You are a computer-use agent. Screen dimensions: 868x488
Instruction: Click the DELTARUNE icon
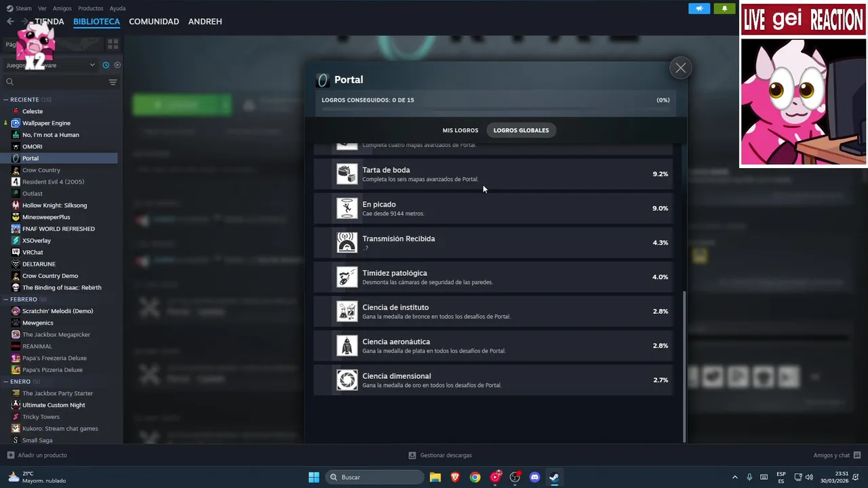16,264
